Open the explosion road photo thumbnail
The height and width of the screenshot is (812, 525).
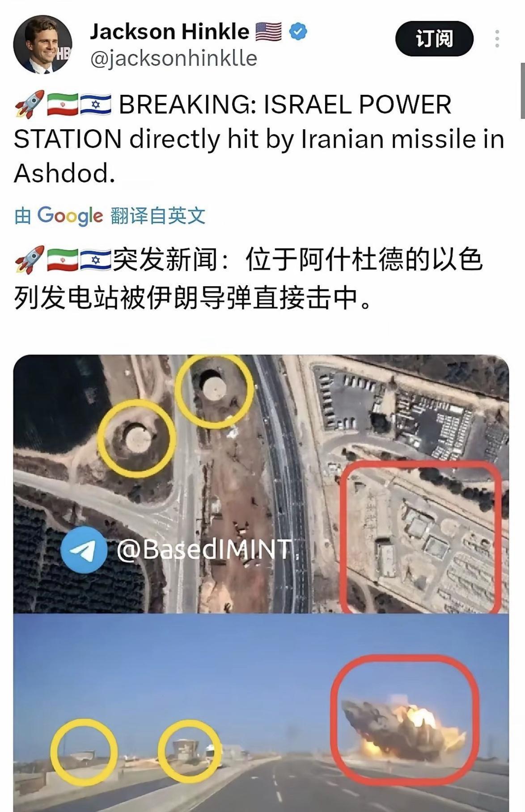coord(261,713)
